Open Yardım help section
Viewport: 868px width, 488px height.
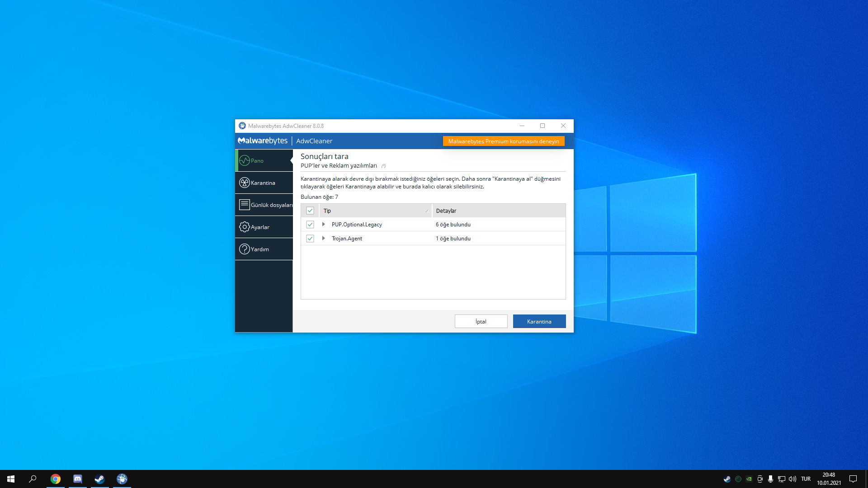(x=264, y=249)
